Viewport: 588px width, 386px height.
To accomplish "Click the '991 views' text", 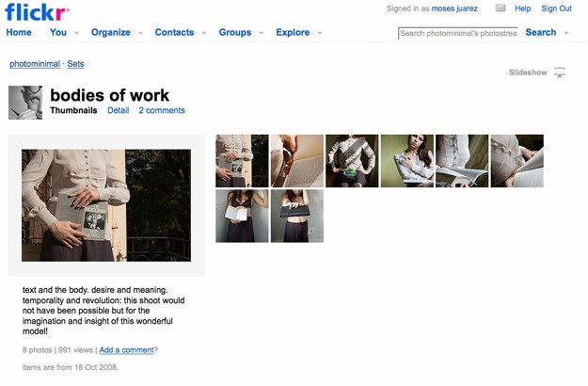I will tap(75, 350).
